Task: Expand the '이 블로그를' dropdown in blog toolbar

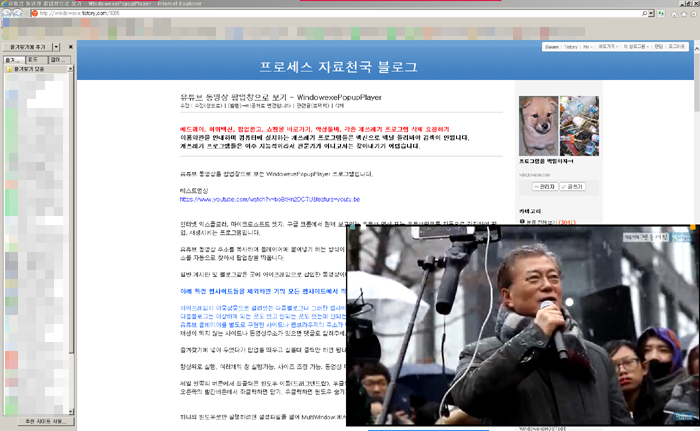Action: click(x=636, y=47)
